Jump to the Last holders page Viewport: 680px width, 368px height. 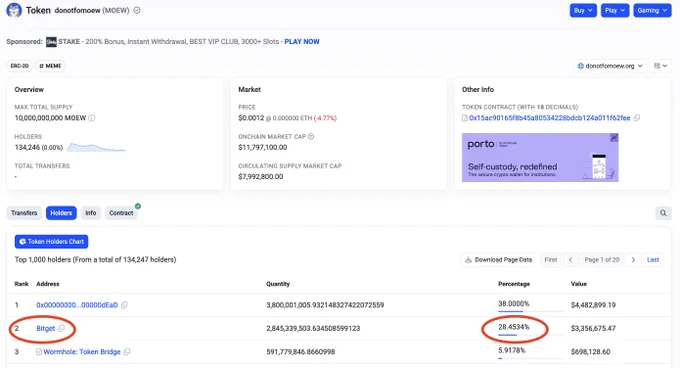653,260
